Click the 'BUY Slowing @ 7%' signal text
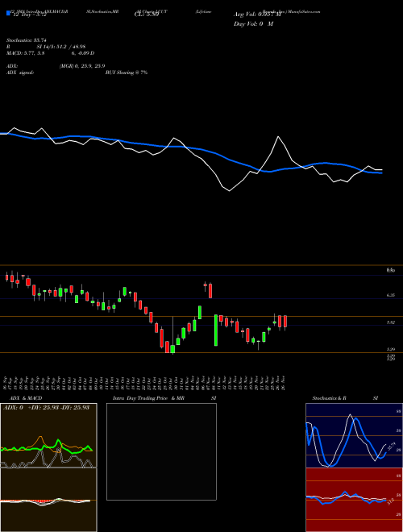The height and width of the screenshot is (532, 403). 127,73
